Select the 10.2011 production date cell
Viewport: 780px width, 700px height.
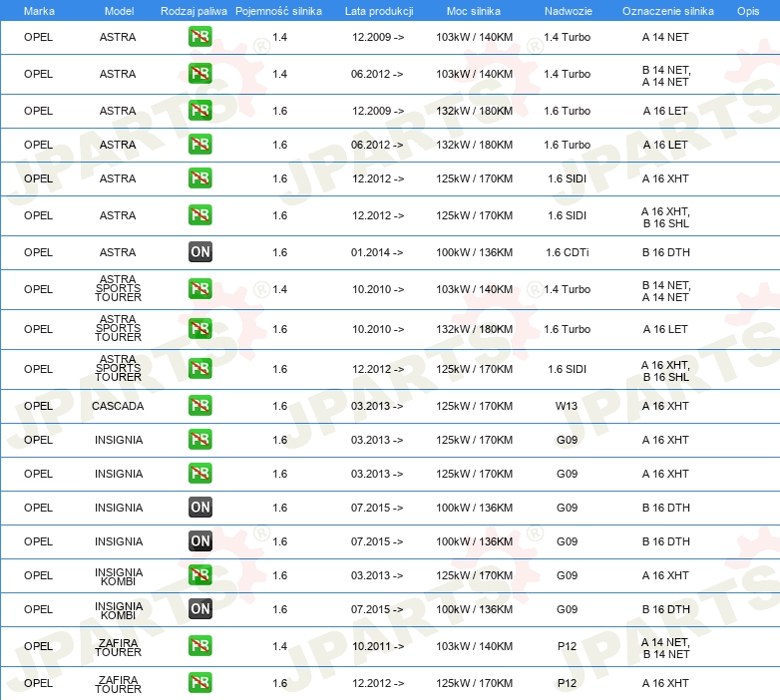click(378, 646)
